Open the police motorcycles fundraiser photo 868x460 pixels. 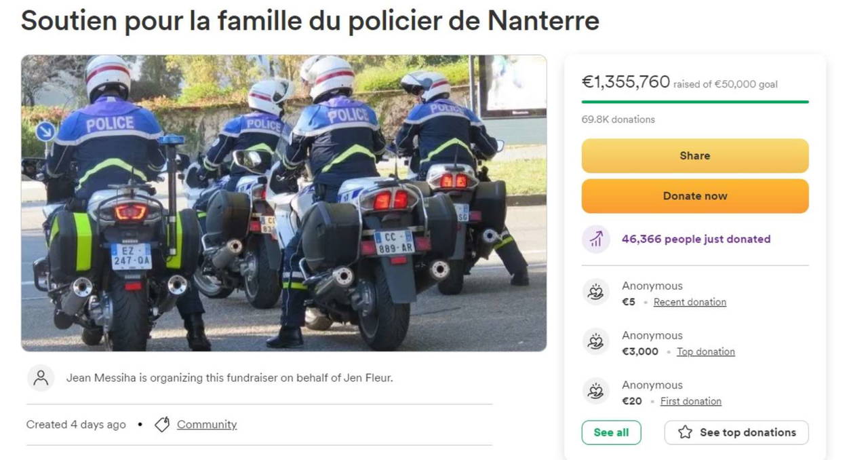click(x=283, y=203)
